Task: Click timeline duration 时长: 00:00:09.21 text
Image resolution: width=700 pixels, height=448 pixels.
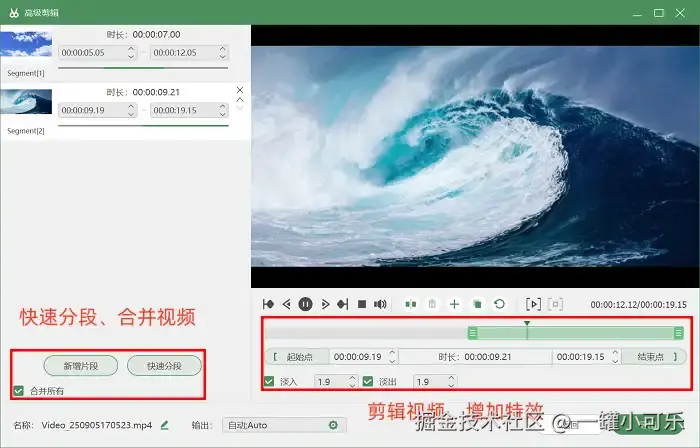Action: [x=475, y=357]
